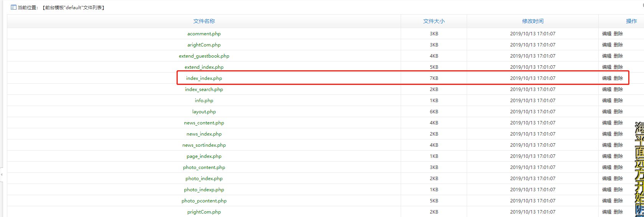The image size is (644, 217).
Task: Delete layout.php
Action: tap(618, 112)
